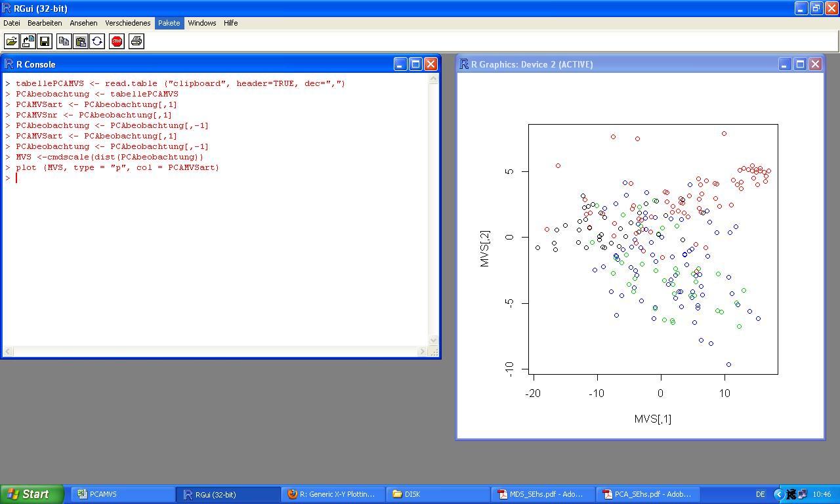Click the R Console command input line
The height and width of the screenshot is (504, 840).
pos(217,178)
